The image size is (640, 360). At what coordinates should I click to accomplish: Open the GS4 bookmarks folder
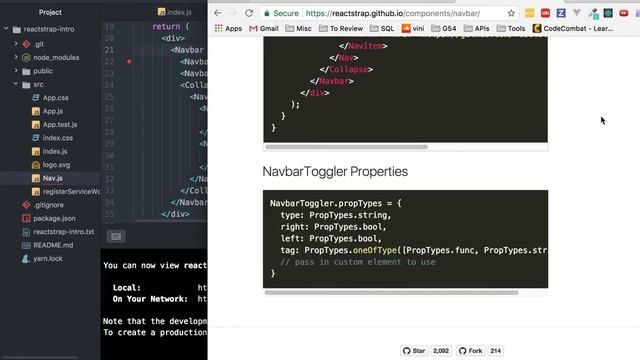(x=444, y=29)
